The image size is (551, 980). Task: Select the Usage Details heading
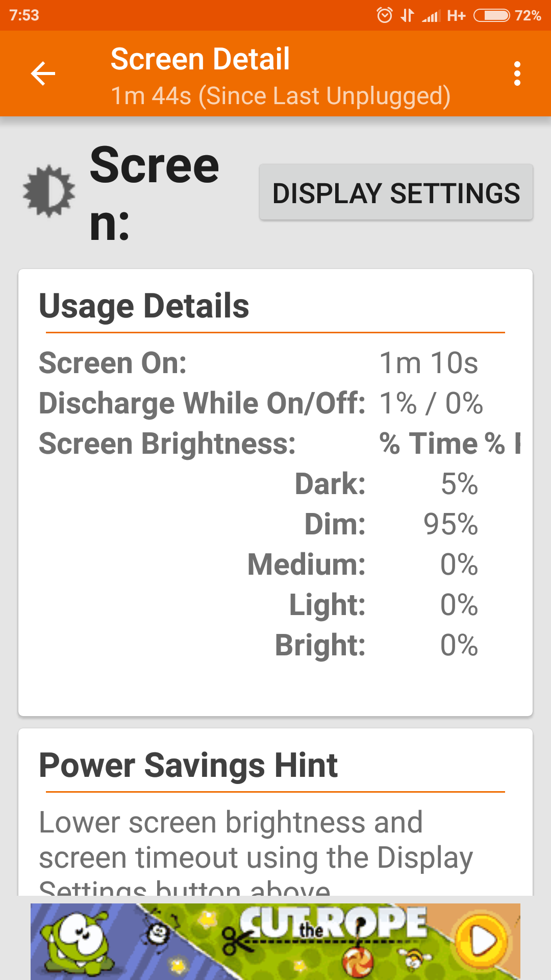pos(144,306)
